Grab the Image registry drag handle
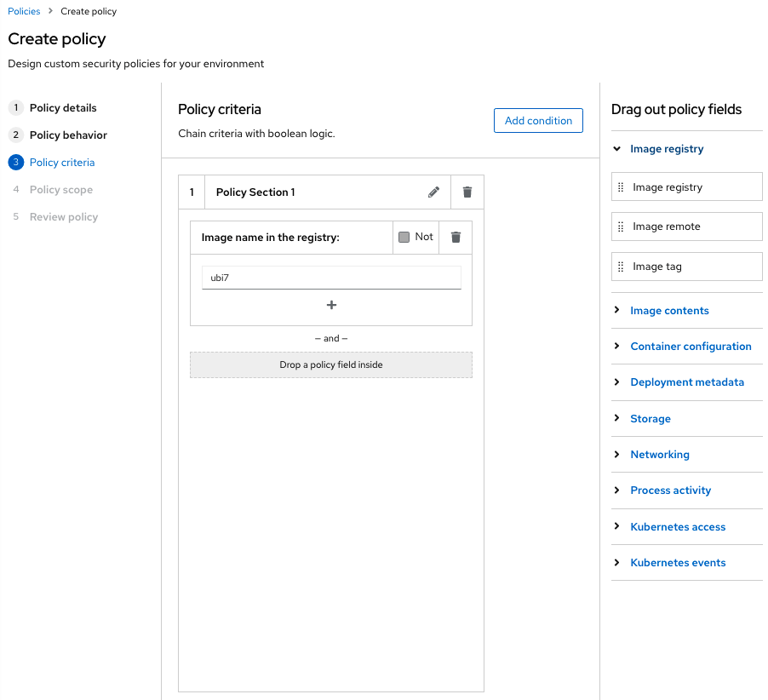Screen dimensions: 768x700 coord(621,187)
